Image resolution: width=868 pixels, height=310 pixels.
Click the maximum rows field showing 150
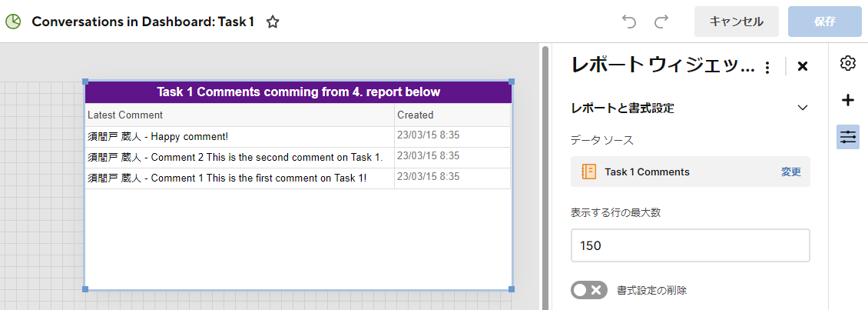point(691,245)
